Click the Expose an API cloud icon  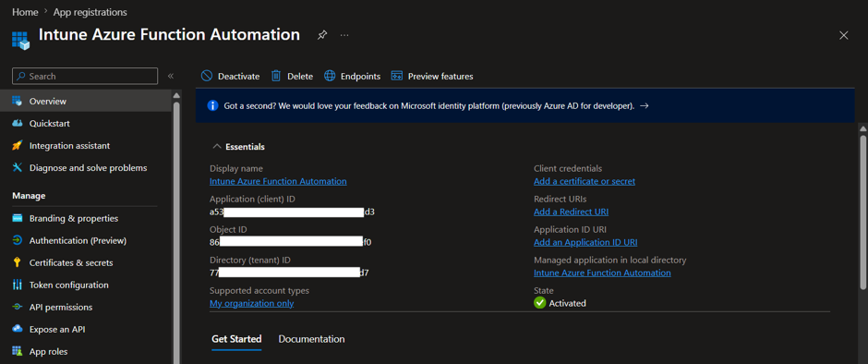click(x=18, y=329)
